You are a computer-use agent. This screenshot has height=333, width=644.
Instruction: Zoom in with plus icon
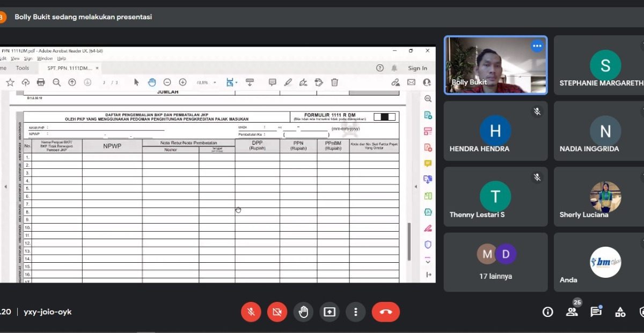(182, 83)
